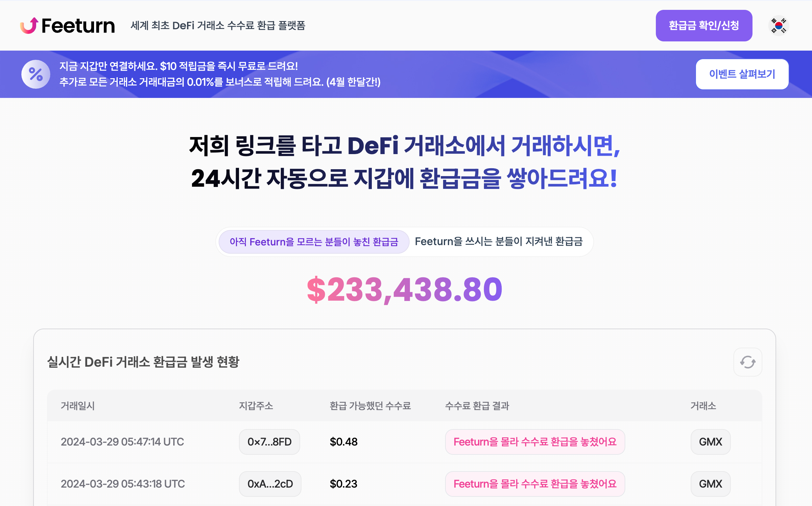Viewport: 812px width, 506px height.
Task: Click the $233,438.80 total refund amount
Action: click(404, 289)
